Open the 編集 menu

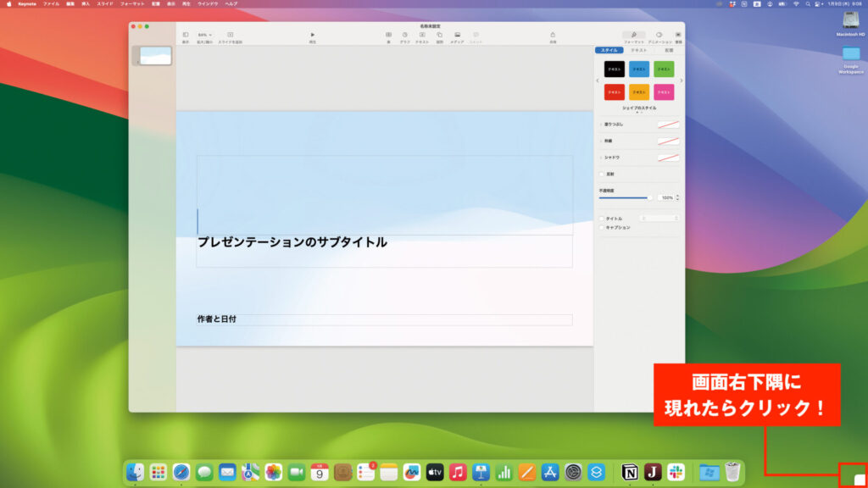(70, 4)
